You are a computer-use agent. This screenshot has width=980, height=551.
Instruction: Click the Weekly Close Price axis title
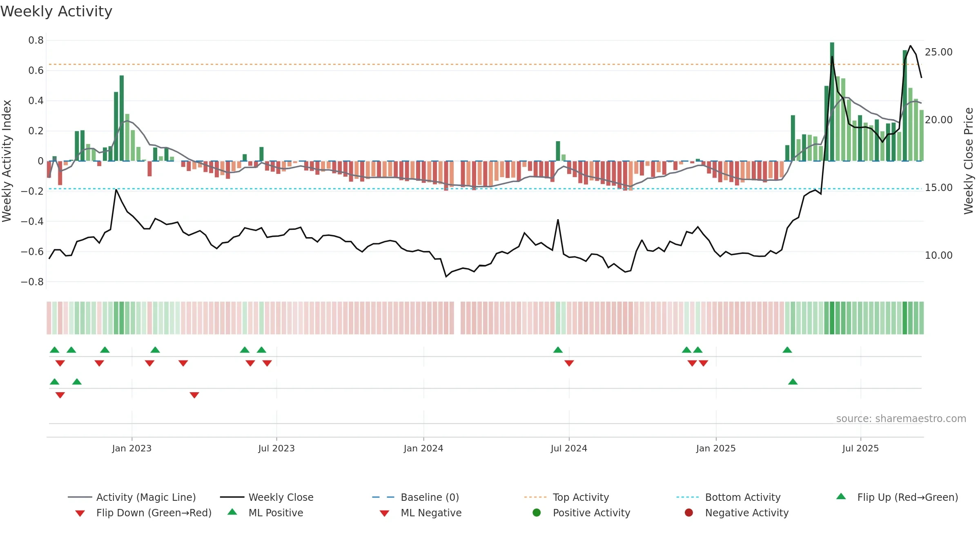(x=969, y=161)
